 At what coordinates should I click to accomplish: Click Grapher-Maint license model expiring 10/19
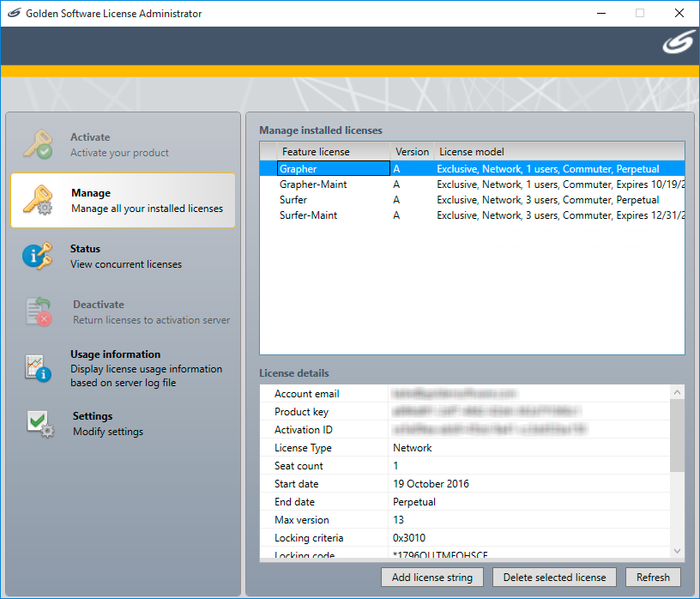pos(560,185)
